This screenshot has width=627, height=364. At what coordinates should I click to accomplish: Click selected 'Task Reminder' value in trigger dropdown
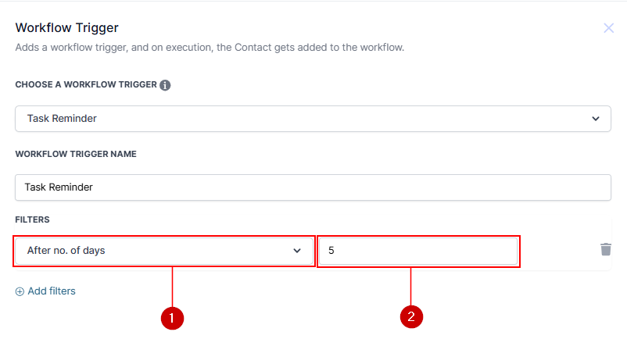62,119
